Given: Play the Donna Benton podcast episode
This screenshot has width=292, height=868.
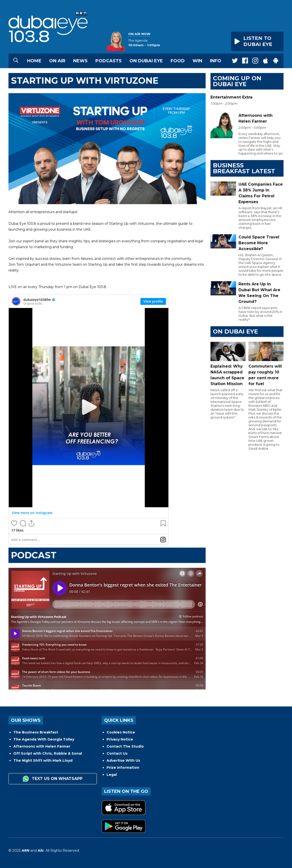Looking at the screenshot, I should click(x=59, y=588).
